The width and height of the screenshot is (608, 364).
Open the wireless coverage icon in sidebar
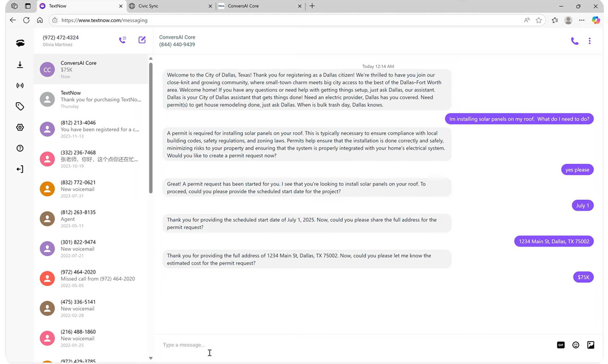pyautogui.click(x=20, y=85)
